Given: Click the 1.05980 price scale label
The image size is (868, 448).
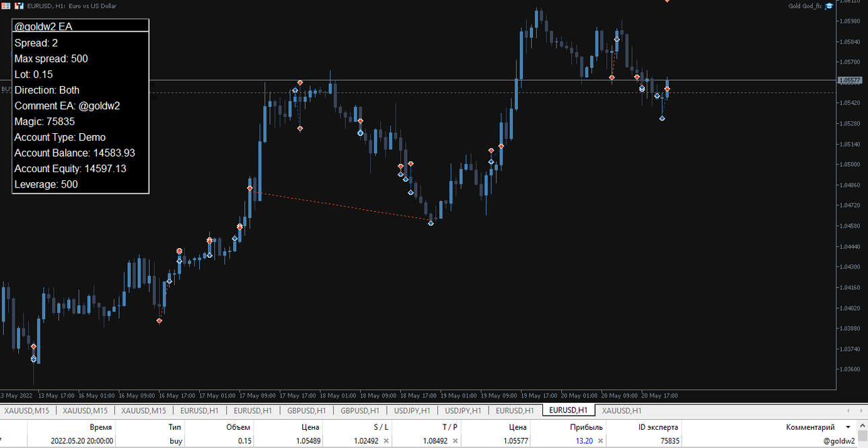Looking at the screenshot, I should pos(851,21).
